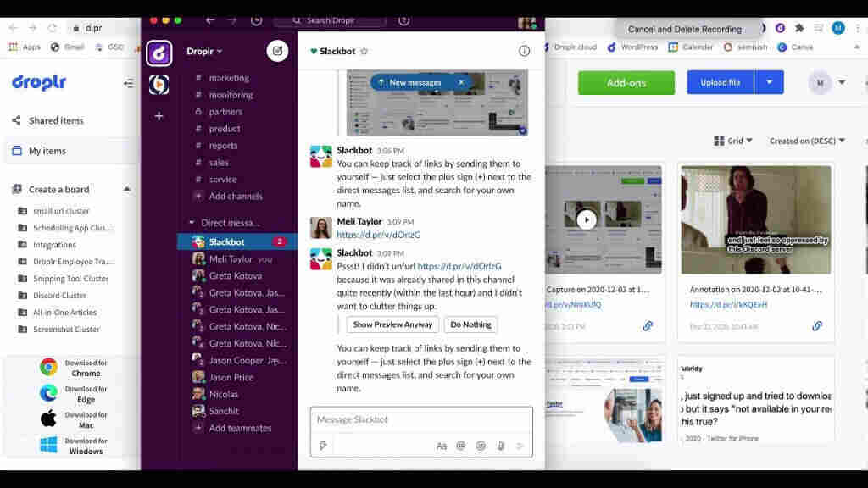Click the Mac download apple icon
Screen dimensions: 868x488
(48, 419)
